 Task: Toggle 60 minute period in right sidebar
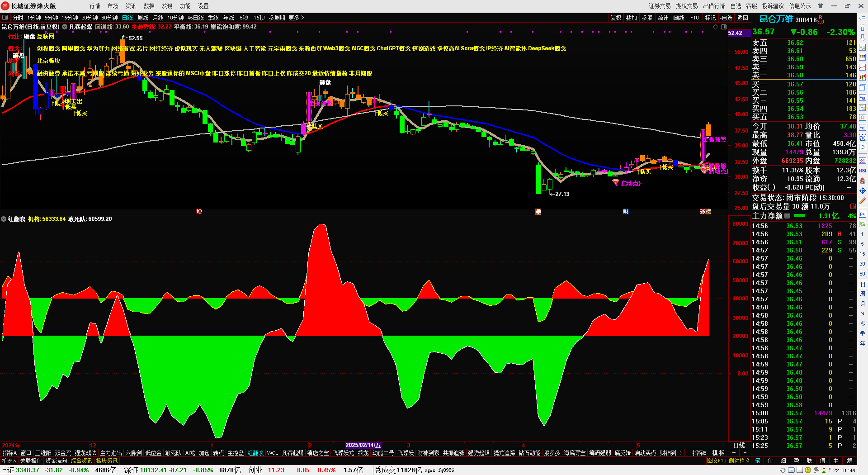pyautogui.click(x=863, y=274)
